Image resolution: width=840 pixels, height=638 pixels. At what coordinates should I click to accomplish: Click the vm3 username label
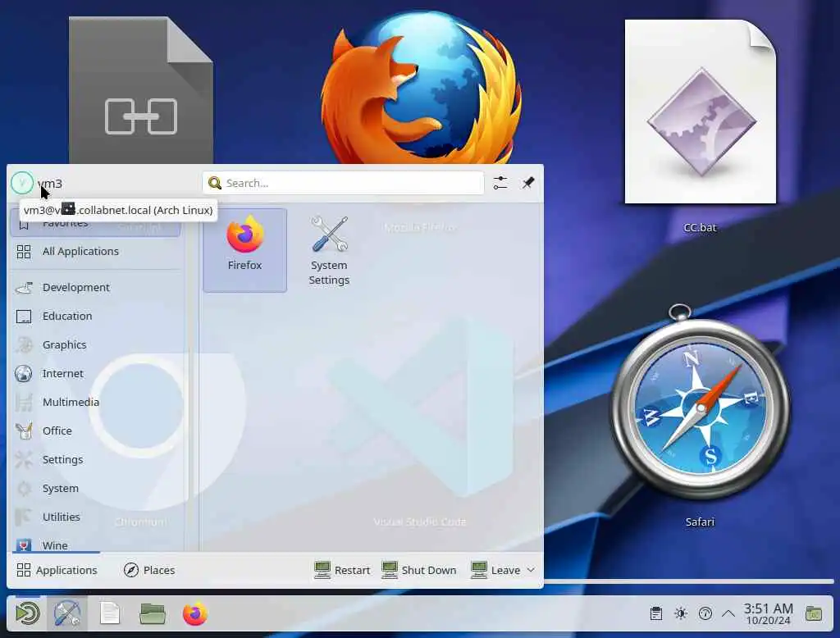click(x=50, y=184)
